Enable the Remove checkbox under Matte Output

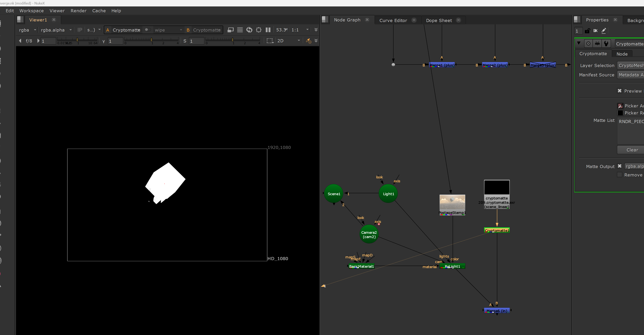[619, 175]
